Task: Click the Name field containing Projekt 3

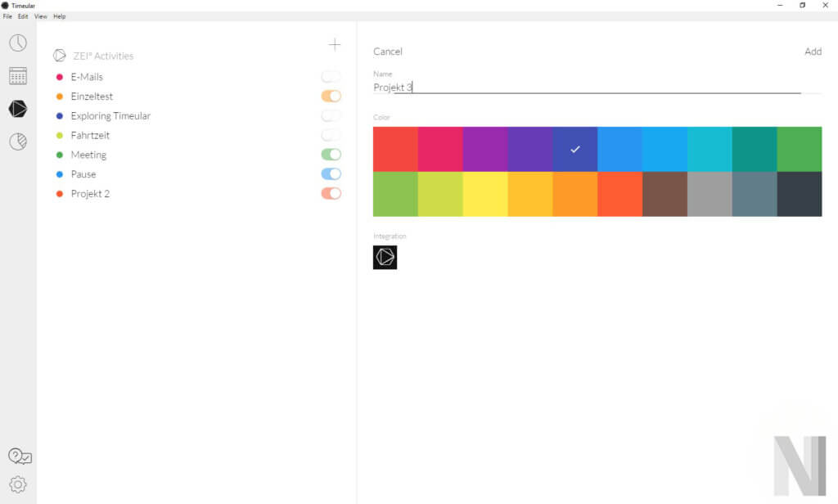Action: tap(586, 88)
